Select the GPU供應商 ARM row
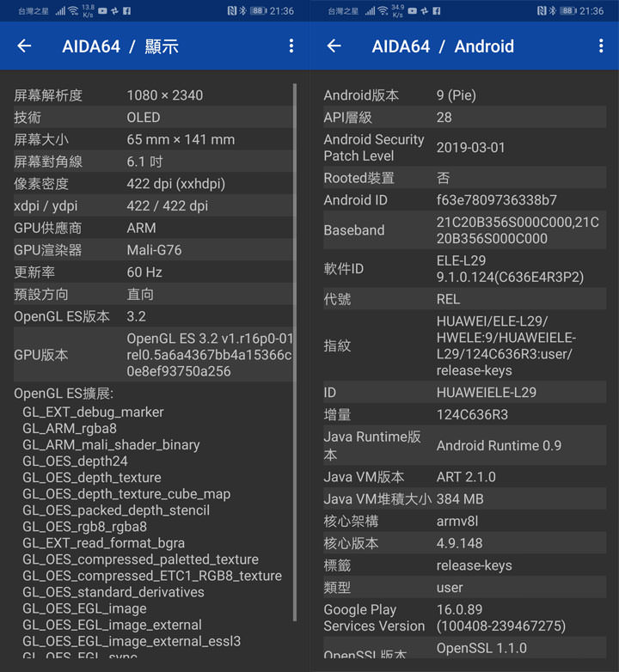619x672 pixels. (153, 228)
